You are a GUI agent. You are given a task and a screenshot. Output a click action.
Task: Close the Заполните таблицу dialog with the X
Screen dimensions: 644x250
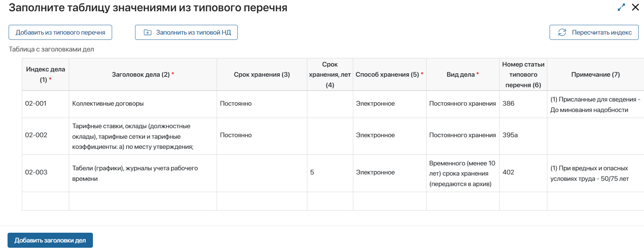(635, 7)
